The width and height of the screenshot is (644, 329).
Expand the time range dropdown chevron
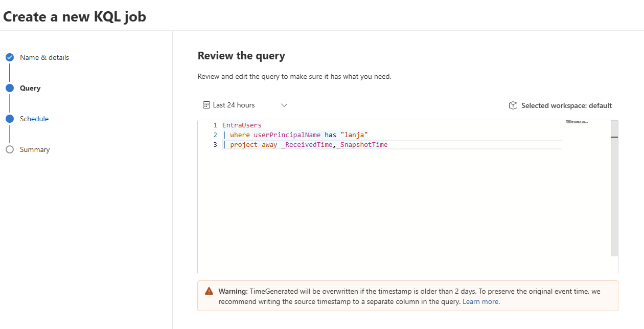tap(284, 105)
